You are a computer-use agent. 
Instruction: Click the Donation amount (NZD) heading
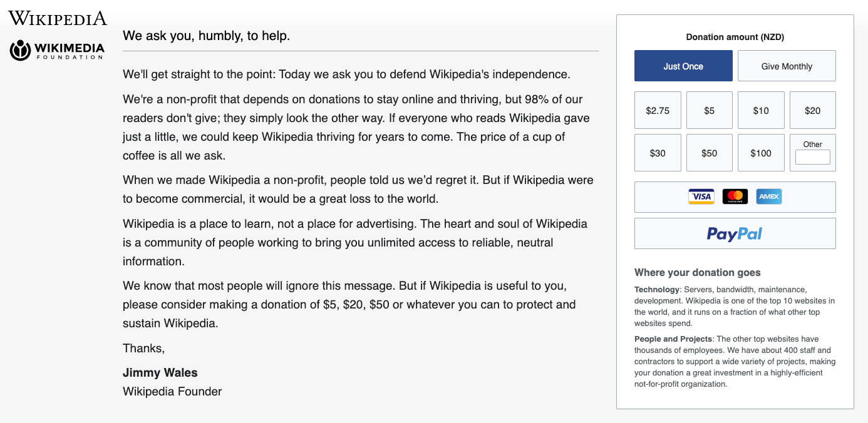click(x=734, y=37)
